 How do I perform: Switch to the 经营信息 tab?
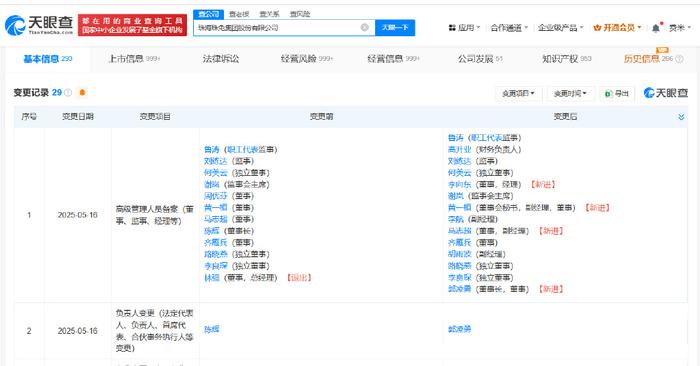point(393,59)
